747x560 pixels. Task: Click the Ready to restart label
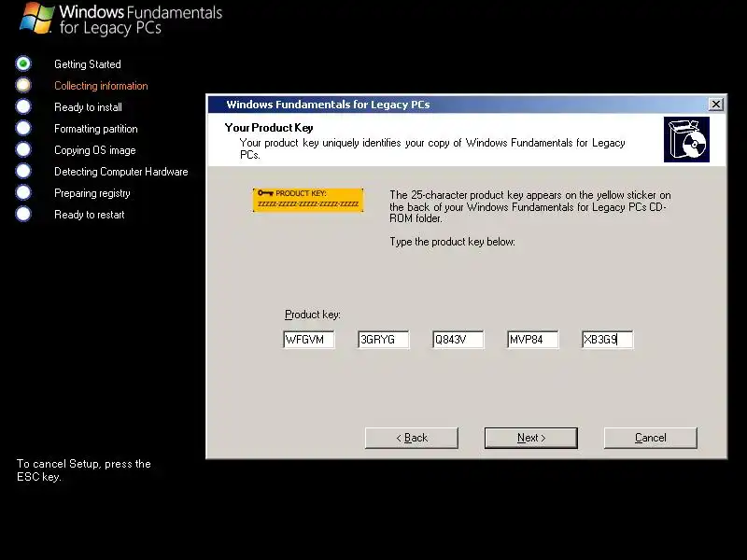pos(89,215)
